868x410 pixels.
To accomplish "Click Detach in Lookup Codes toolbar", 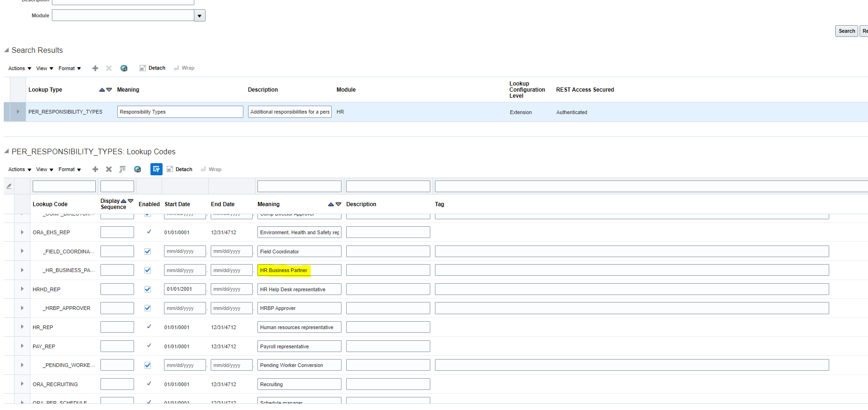I will (x=179, y=169).
